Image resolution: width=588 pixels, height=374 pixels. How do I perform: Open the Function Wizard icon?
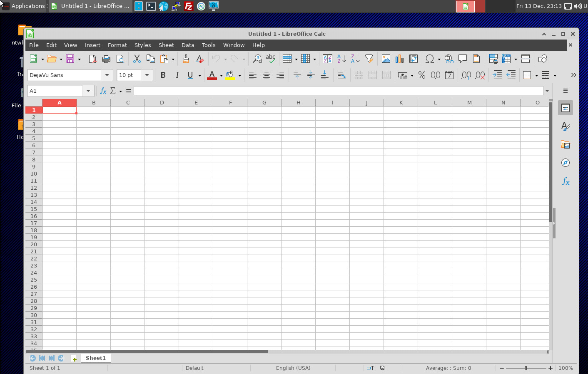click(x=103, y=91)
